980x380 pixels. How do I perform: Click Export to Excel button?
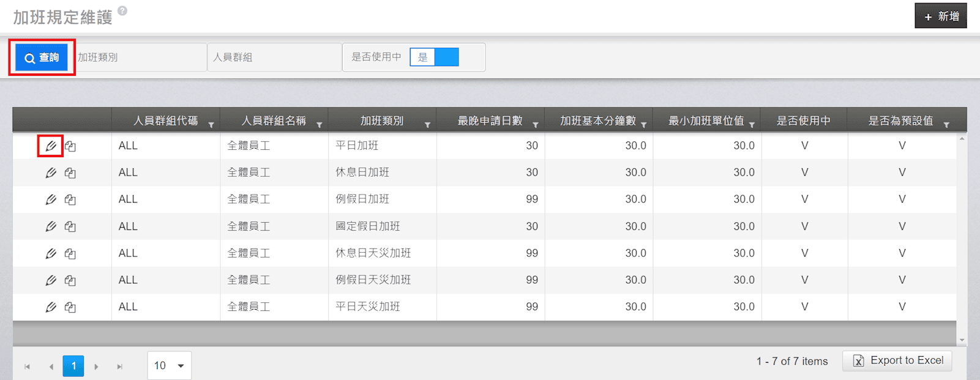tap(897, 360)
